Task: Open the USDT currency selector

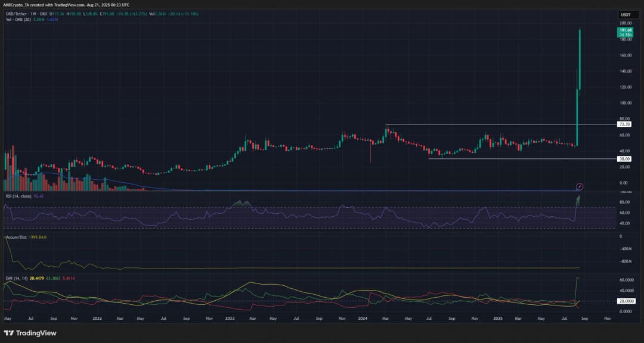Action: (625, 14)
